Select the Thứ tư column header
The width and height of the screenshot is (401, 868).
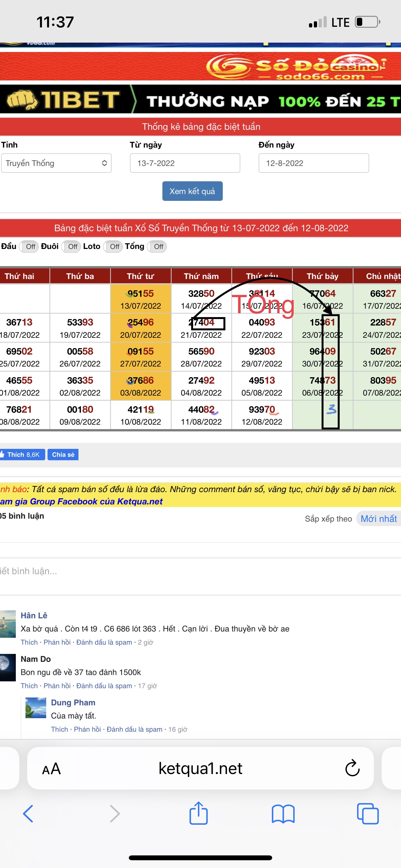[140, 276]
